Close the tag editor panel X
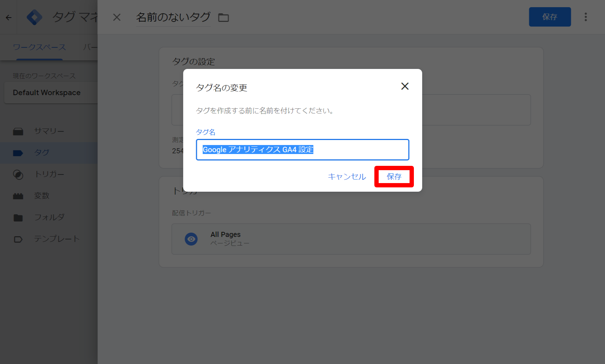 [117, 17]
